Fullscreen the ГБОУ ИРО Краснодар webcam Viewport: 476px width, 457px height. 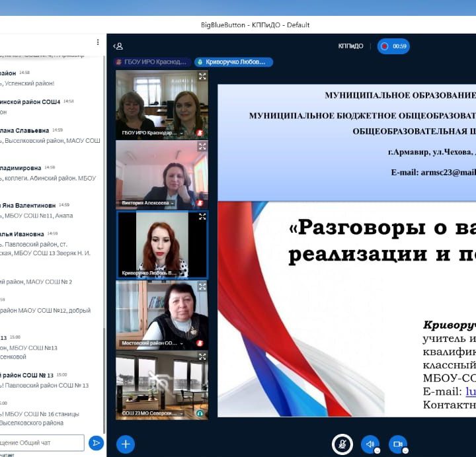click(202, 76)
